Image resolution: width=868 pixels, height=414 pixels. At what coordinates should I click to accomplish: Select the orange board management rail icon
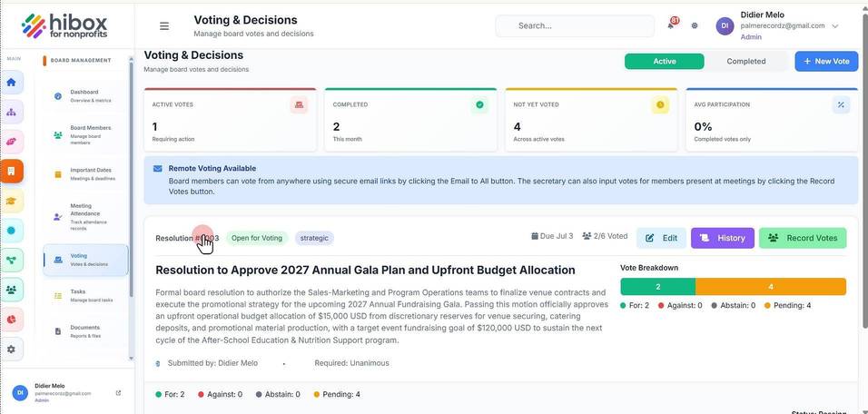pyautogui.click(x=11, y=171)
